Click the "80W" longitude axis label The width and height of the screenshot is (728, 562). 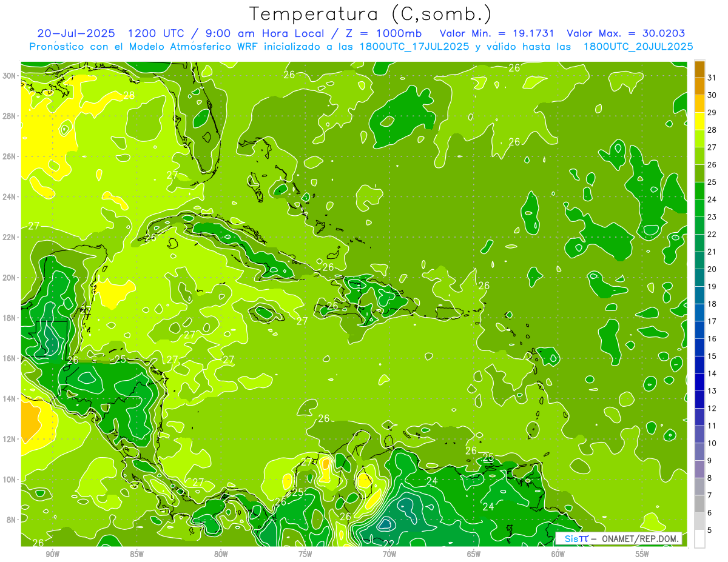(x=221, y=554)
